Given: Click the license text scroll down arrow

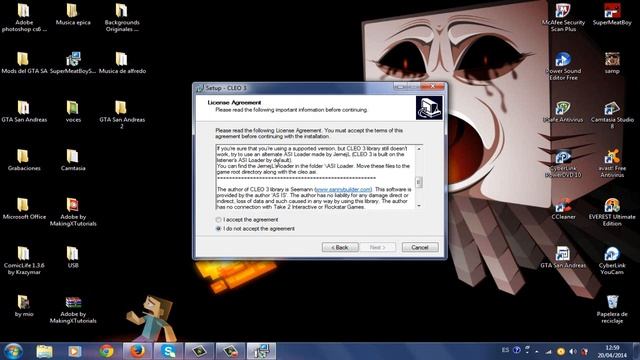Looking at the screenshot, I should (x=419, y=205).
